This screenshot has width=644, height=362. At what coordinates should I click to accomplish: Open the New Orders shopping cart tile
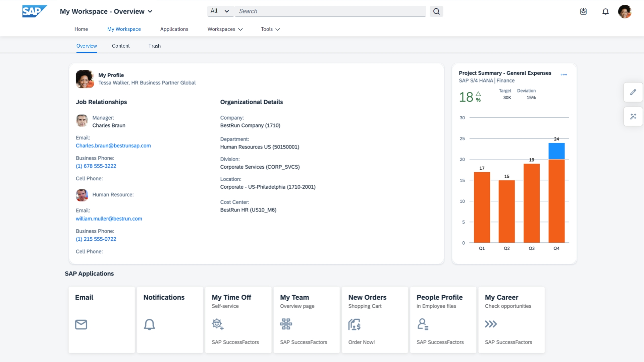[375, 319]
